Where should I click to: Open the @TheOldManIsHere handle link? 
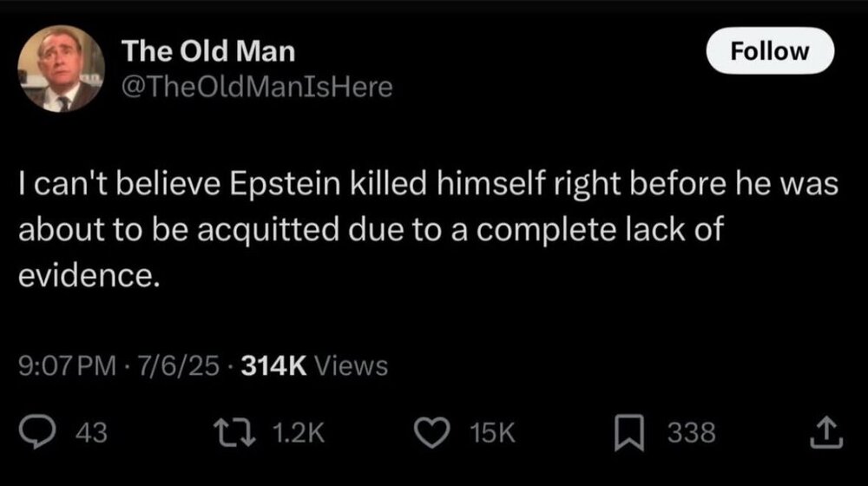click(258, 86)
